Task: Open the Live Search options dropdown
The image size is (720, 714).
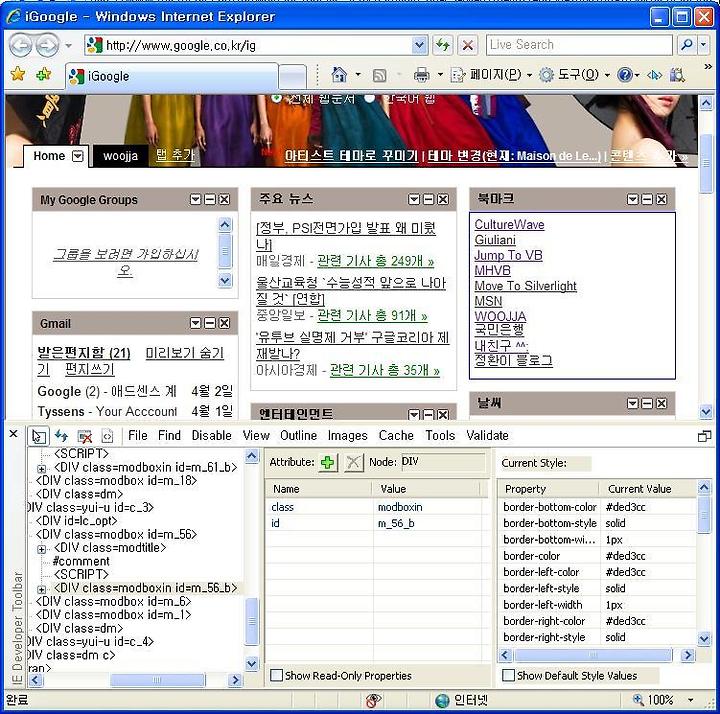Action: point(704,45)
